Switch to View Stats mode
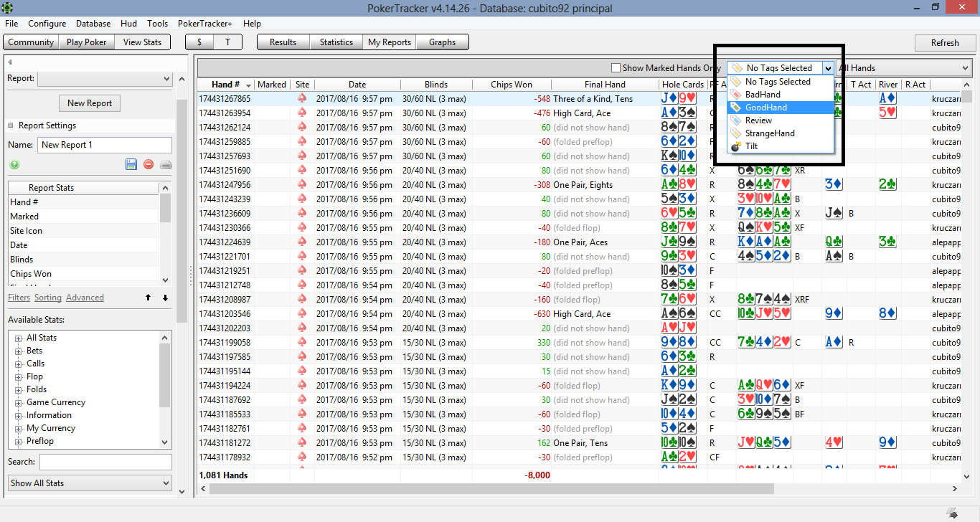 (143, 42)
